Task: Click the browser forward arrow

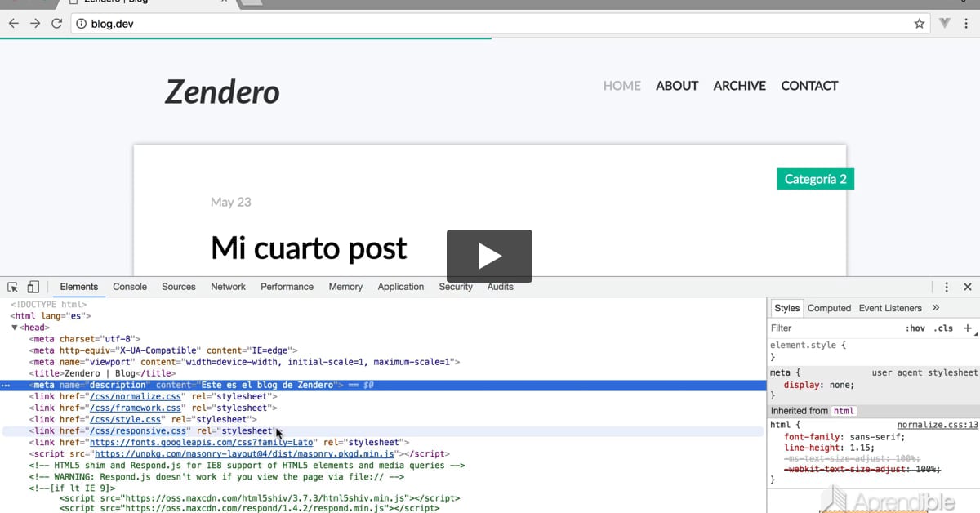Action: coord(35,24)
